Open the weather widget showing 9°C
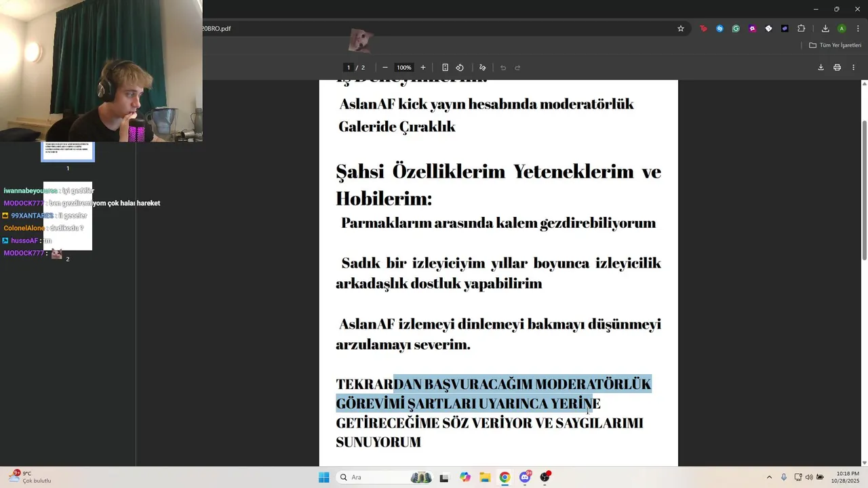 pyautogui.click(x=30, y=477)
